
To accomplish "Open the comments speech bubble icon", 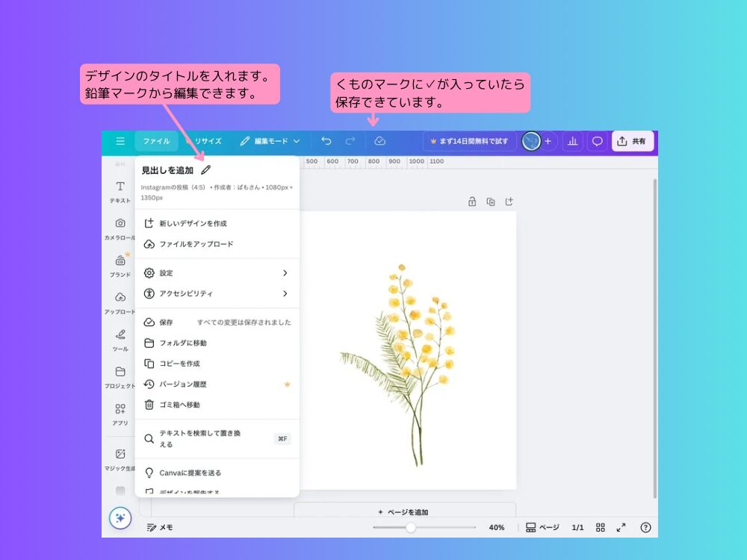I will tap(597, 141).
